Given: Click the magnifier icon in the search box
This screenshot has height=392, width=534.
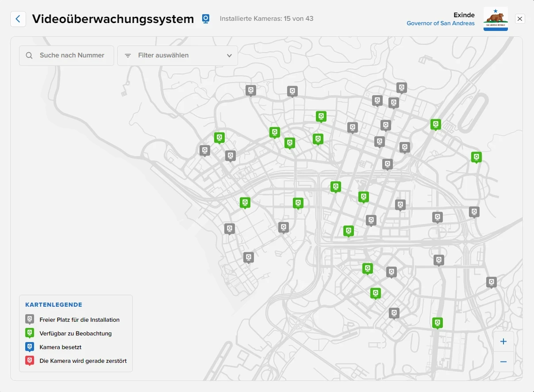Looking at the screenshot, I should (29, 56).
